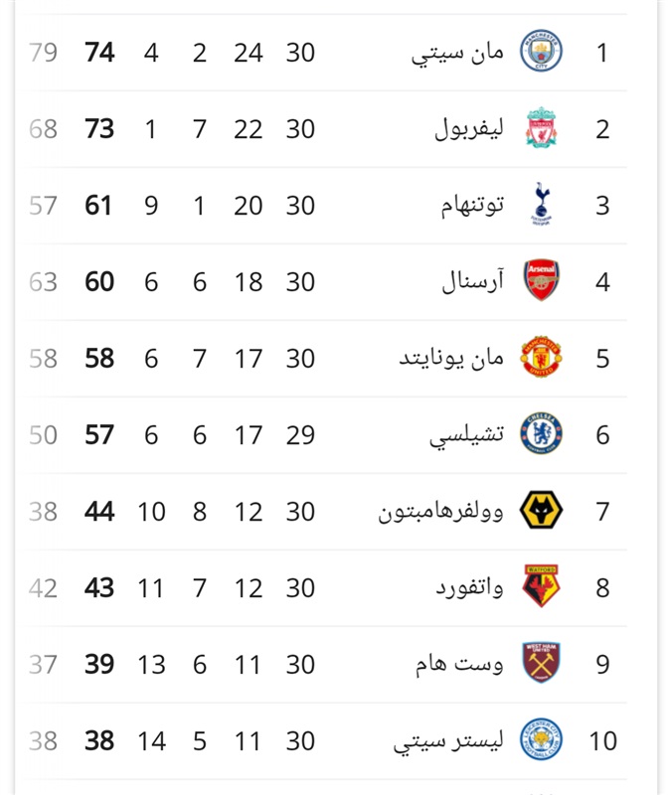Screen dimensions: 672x795
Task: Select rank number 10 for Leicester
Action: click(603, 741)
